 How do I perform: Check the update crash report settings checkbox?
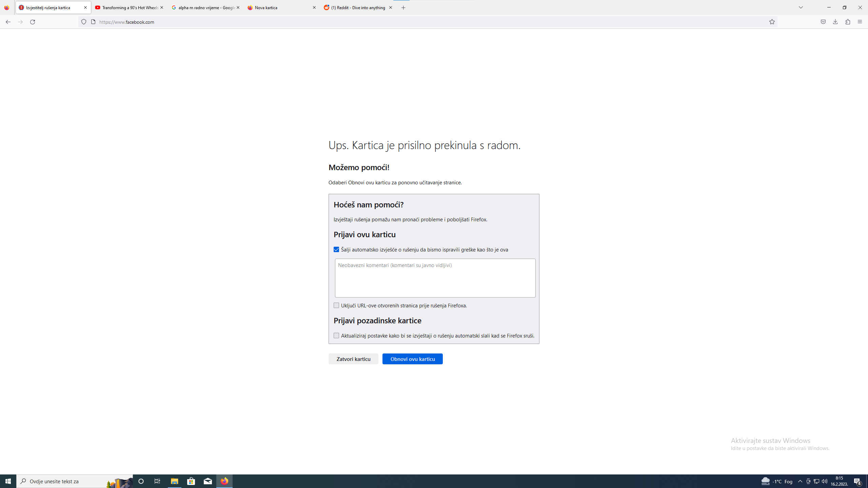pyautogui.click(x=336, y=336)
